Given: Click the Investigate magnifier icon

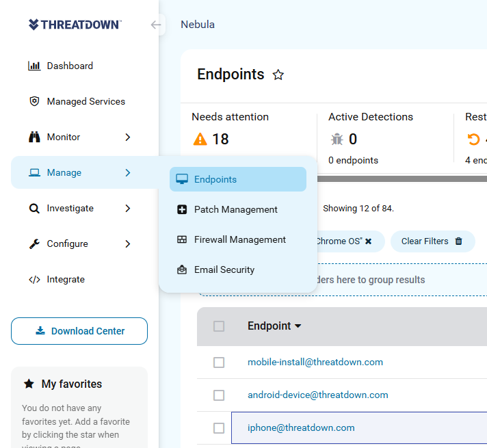Looking at the screenshot, I should 34,208.
